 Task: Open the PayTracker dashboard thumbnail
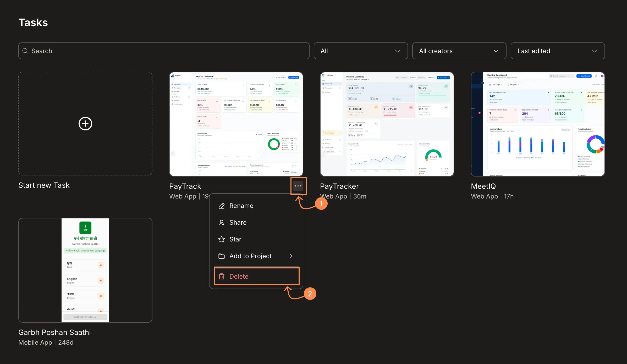click(387, 124)
